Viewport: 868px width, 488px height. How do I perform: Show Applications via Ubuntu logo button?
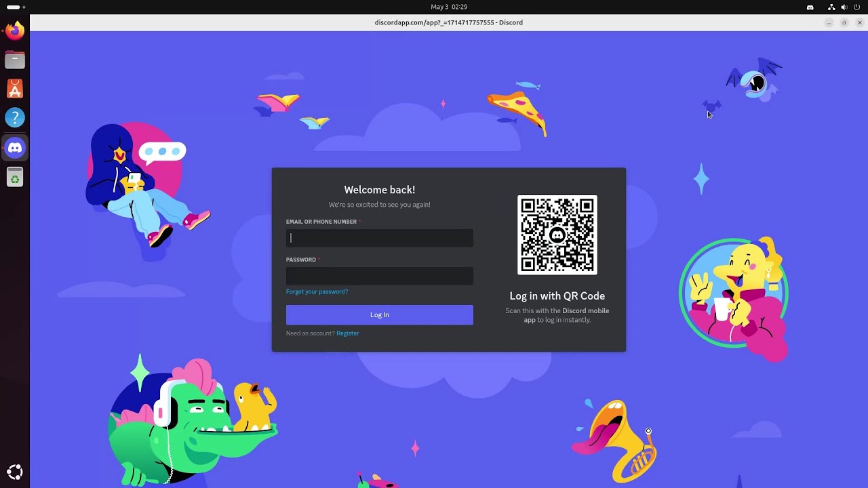[x=15, y=472]
